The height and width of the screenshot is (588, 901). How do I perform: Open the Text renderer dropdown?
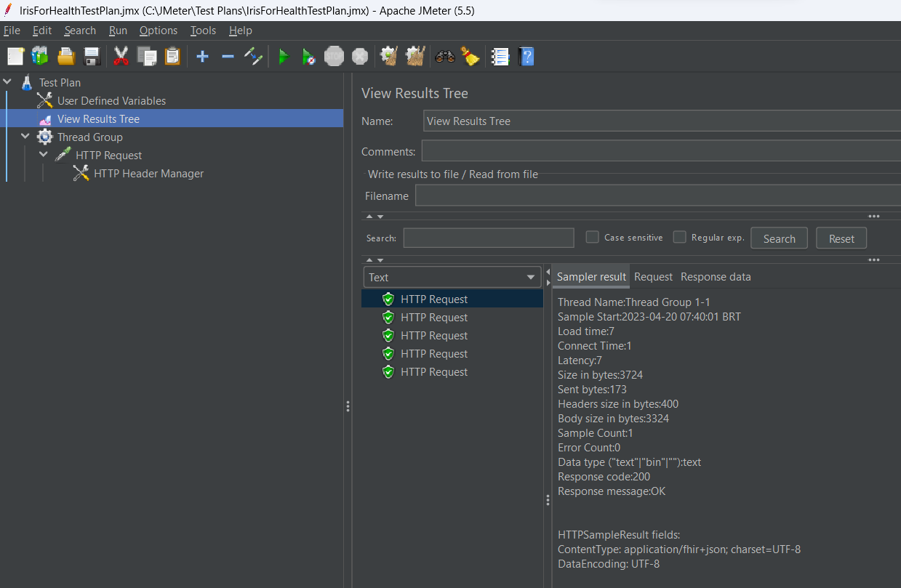point(451,277)
